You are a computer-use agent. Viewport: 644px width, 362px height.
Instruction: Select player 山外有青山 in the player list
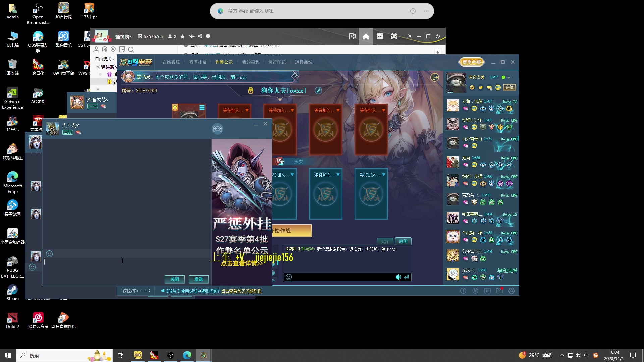point(481,143)
